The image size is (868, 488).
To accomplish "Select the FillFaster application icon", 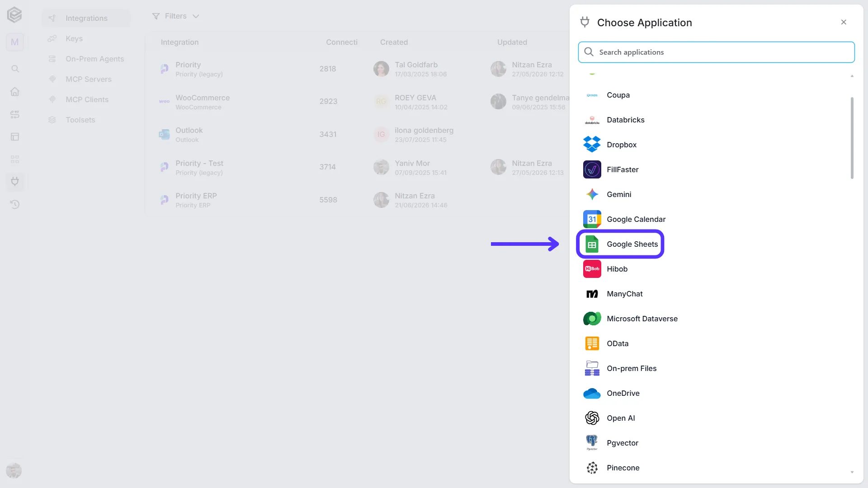I will coord(592,169).
